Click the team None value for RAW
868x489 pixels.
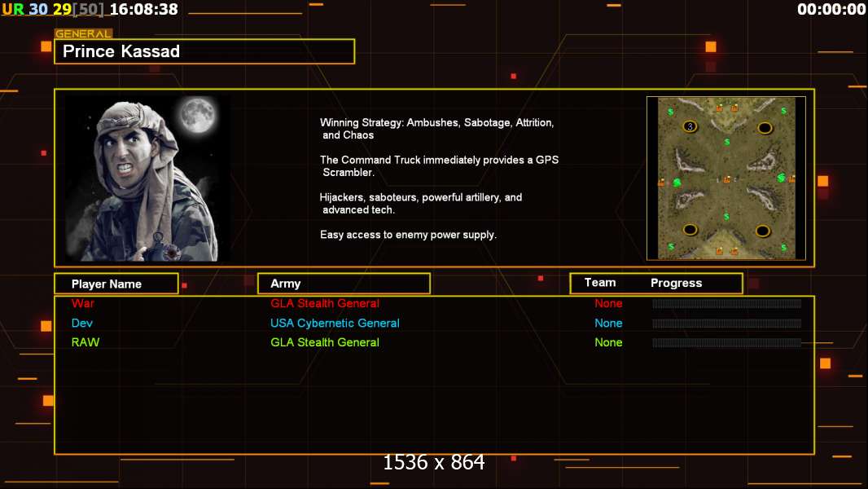(608, 342)
